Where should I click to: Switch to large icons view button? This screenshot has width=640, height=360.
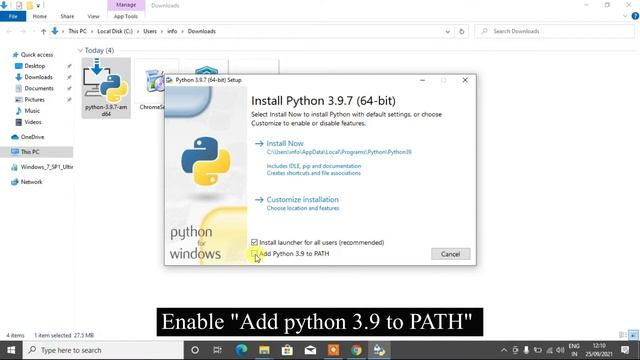pyautogui.click(x=633, y=335)
